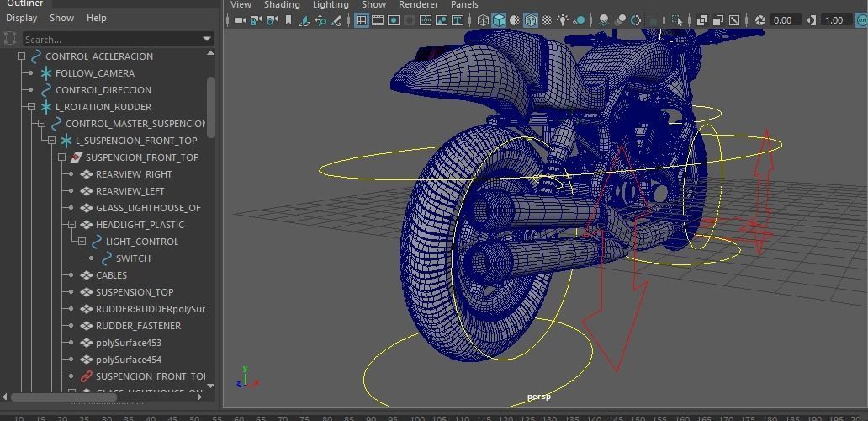Image resolution: width=868 pixels, height=421 pixels.
Task: Select REARVIEW_LEFT mesh in the Outliner
Action: tap(130, 191)
